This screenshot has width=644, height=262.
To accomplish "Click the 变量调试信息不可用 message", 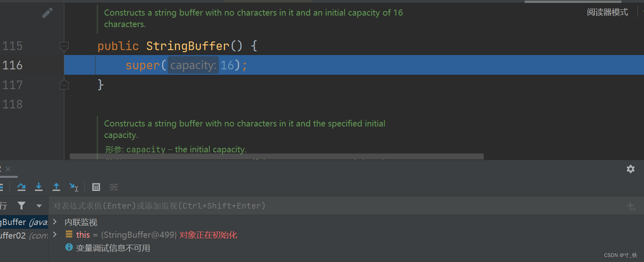I will [113, 248].
